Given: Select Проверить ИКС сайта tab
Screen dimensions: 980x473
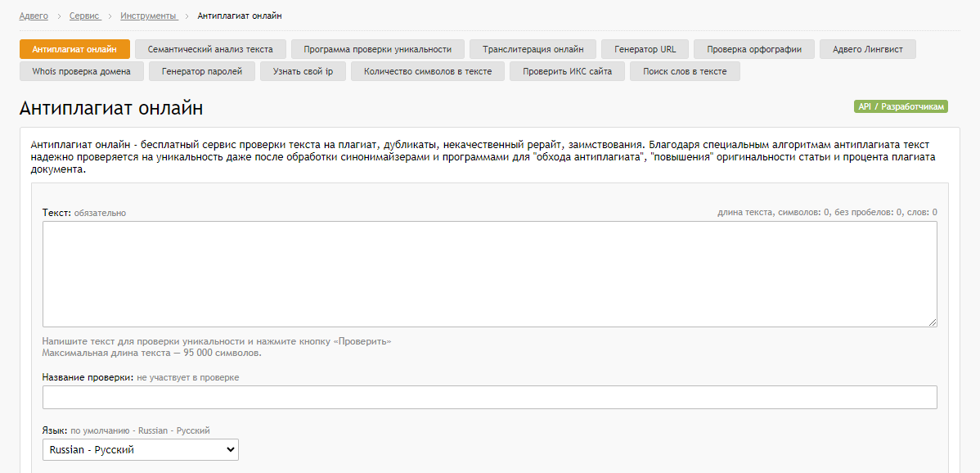Looking at the screenshot, I should [x=567, y=71].
